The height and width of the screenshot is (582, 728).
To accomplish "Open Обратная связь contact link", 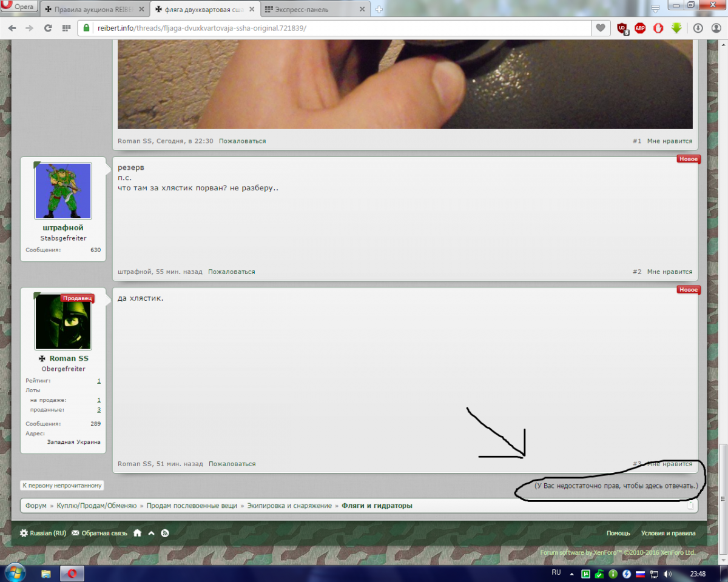I will pyautogui.click(x=99, y=533).
